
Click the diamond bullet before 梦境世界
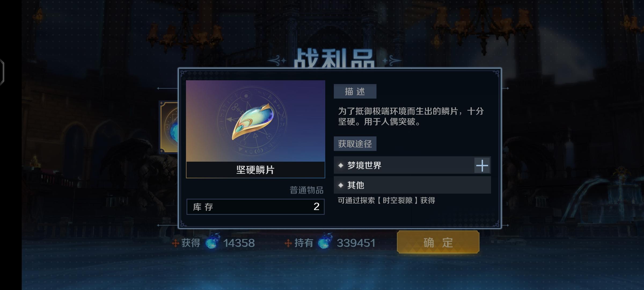coord(341,165)
